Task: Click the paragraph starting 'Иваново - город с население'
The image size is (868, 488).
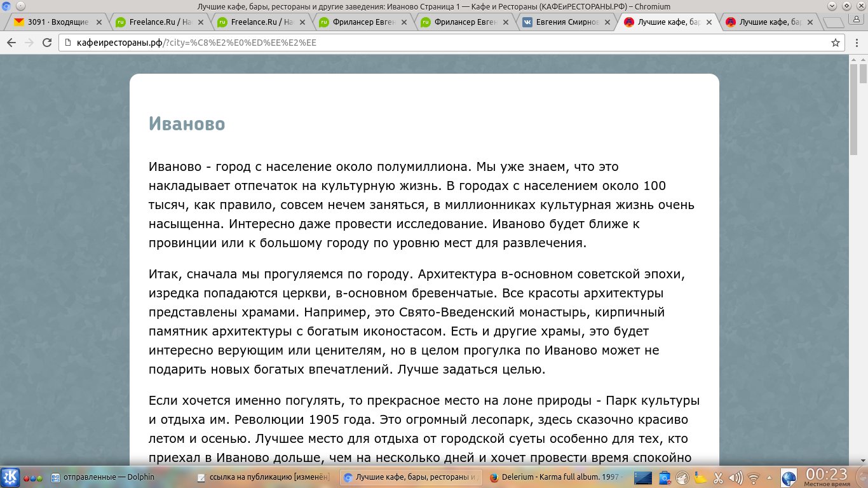Action: 423,205
